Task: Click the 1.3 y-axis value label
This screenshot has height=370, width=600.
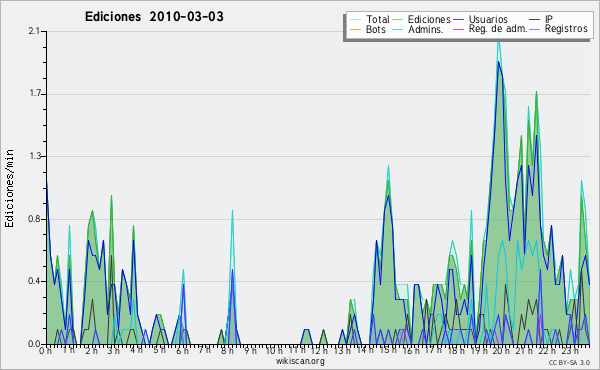Action: click(x=34, y=156)
